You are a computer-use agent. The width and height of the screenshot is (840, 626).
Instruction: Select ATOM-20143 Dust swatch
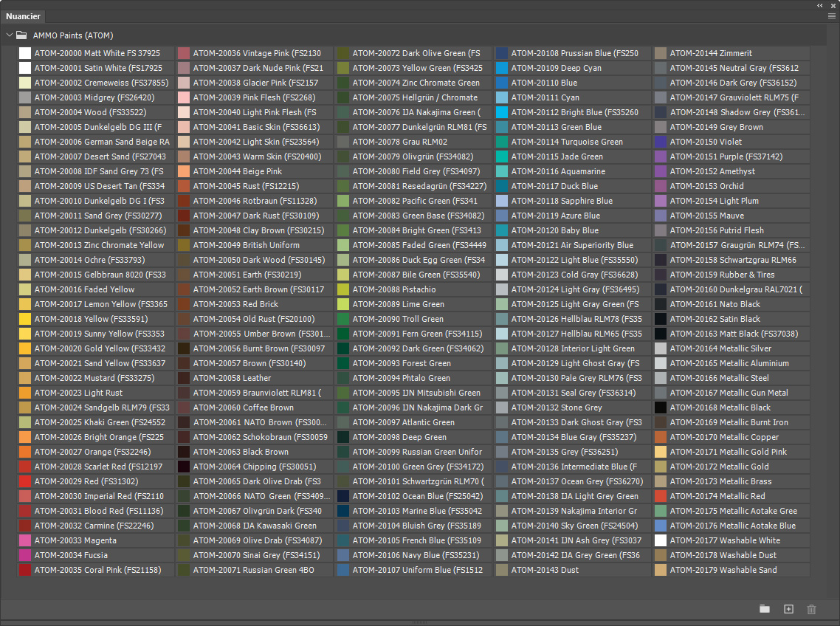click(502, 570)
